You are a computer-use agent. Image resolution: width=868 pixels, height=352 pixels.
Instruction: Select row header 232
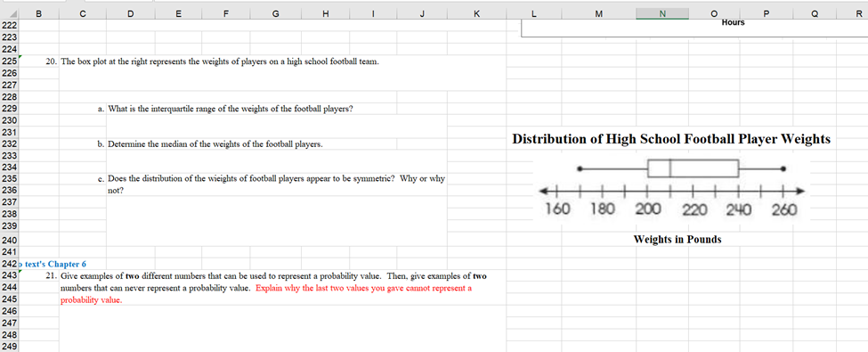9,144
